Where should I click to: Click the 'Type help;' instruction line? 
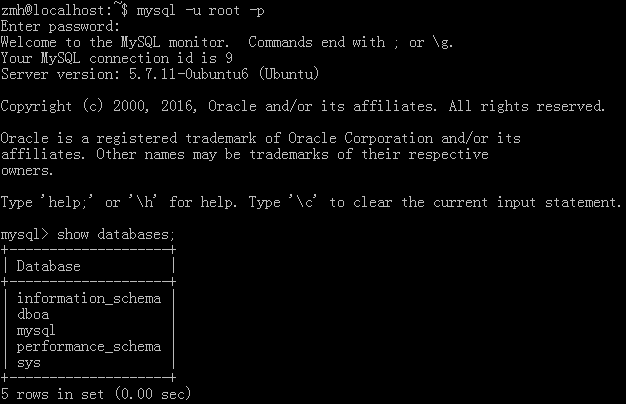(311, 202)
